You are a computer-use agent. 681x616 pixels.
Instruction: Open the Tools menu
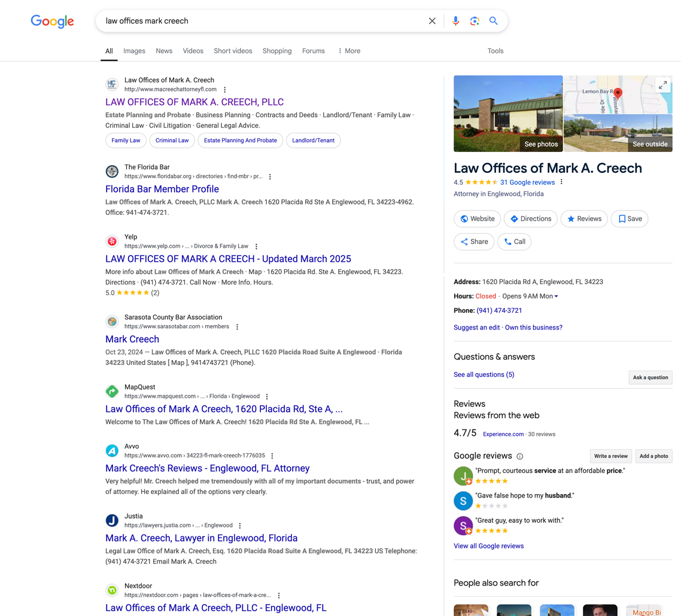click(495, 51)
